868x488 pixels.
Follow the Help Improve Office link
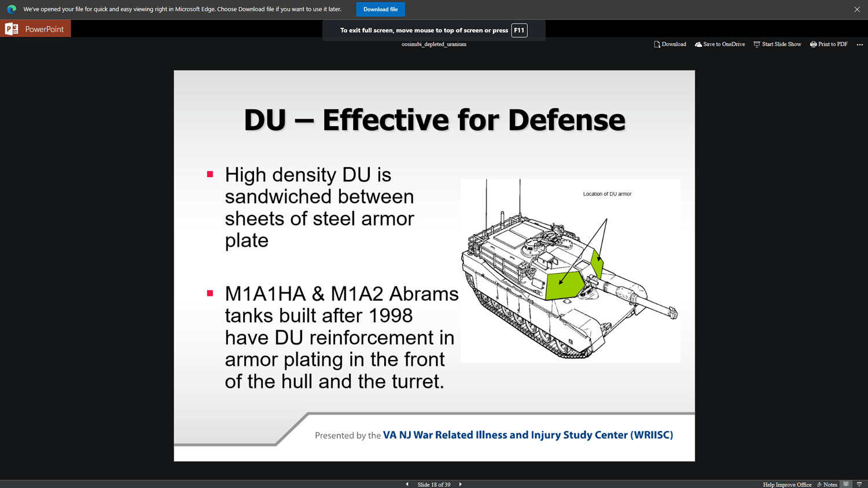point(787,485)
